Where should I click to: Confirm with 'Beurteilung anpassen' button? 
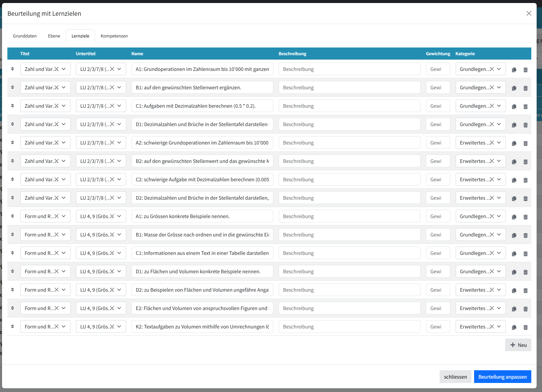click(x=503, y=377)
